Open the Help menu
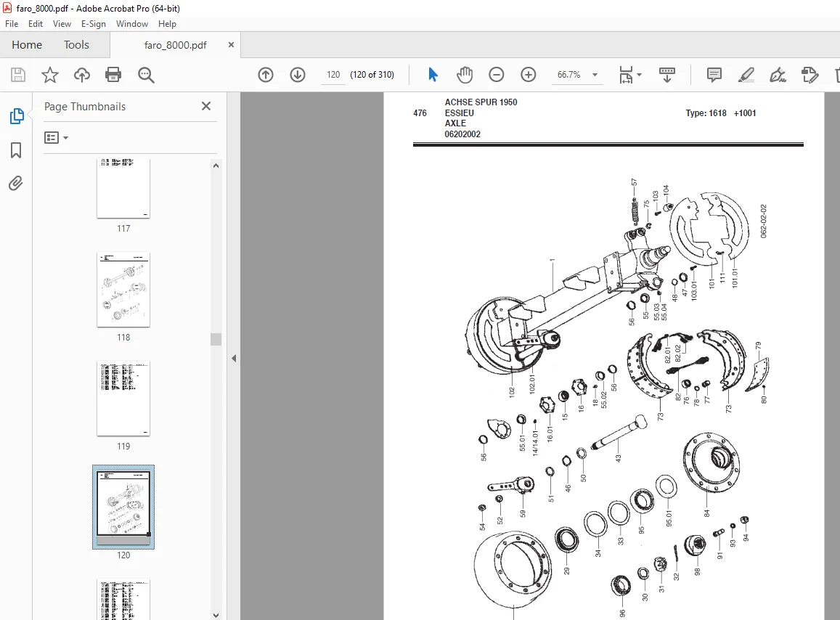This screenshot has height=620, width=840. (x=167, y=23)
